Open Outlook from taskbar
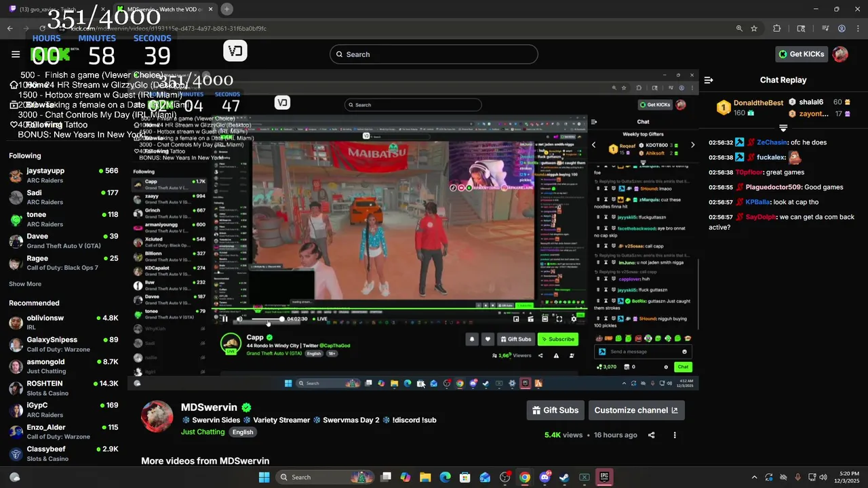Viewport: 868px width, 488px height. [485, 477]
